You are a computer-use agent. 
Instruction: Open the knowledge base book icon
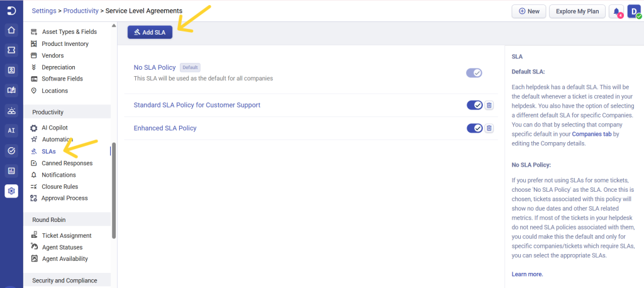tap(11, 91)
